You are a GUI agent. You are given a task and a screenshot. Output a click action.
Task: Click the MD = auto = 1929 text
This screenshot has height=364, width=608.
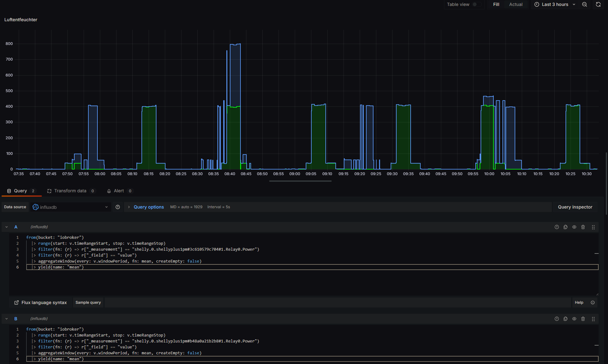pyautogui.click(x=186, y=207)
